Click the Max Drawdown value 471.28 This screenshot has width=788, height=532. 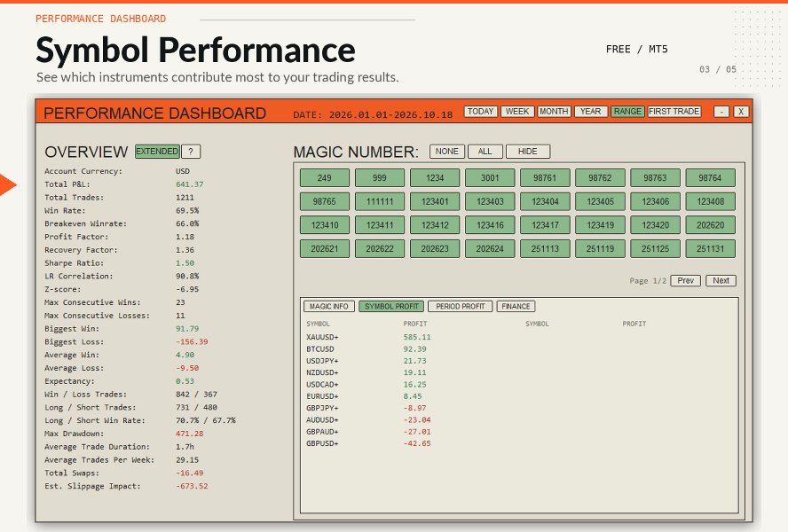click(x=190, y=434)
